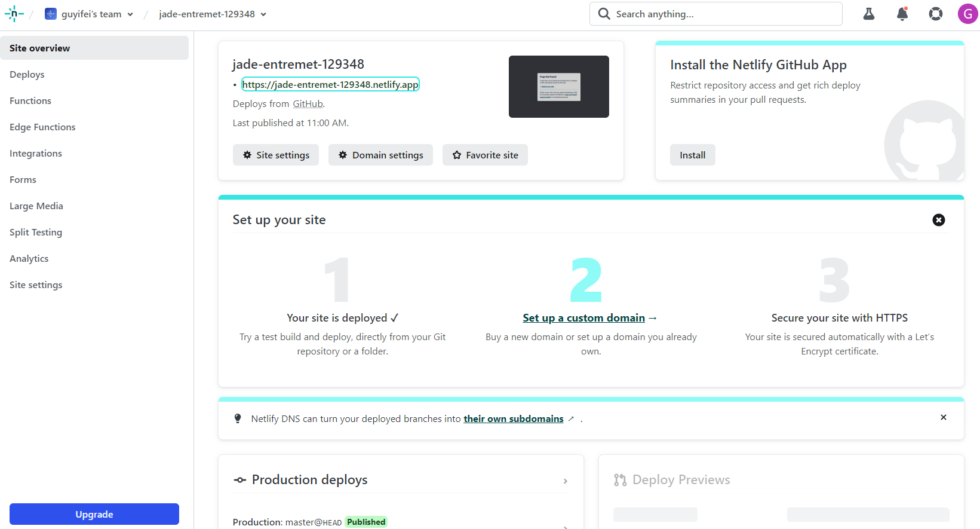Viewport: 980px width, 529px height.
Task: Click the Production deploys heading
Action: pyautogui.click(x=309, y=479)
